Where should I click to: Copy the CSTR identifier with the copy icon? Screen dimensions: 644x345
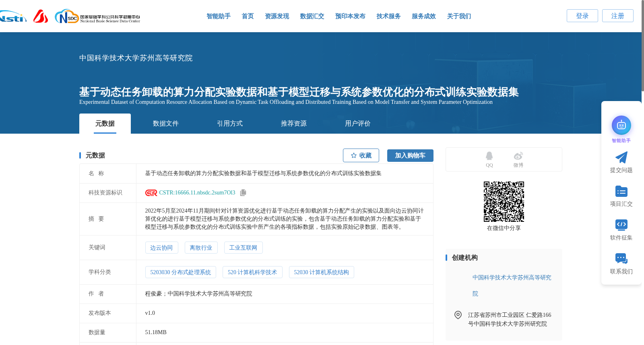click(x=243, y=193)
